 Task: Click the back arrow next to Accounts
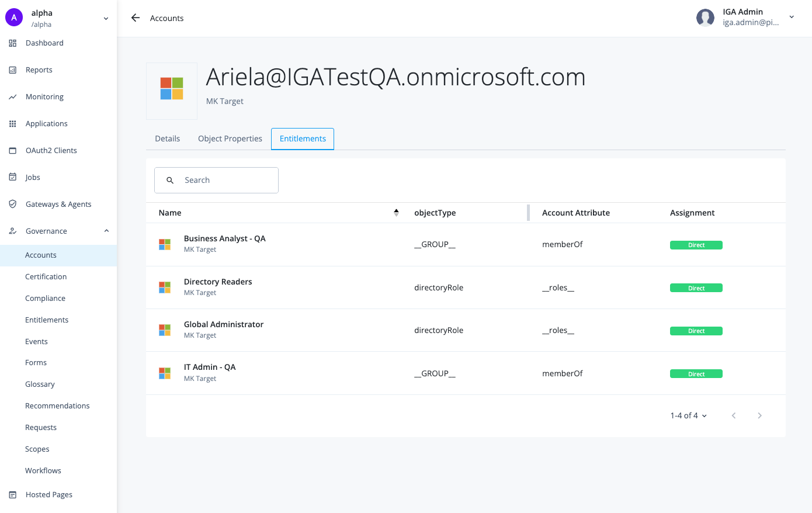coord(136,18)
